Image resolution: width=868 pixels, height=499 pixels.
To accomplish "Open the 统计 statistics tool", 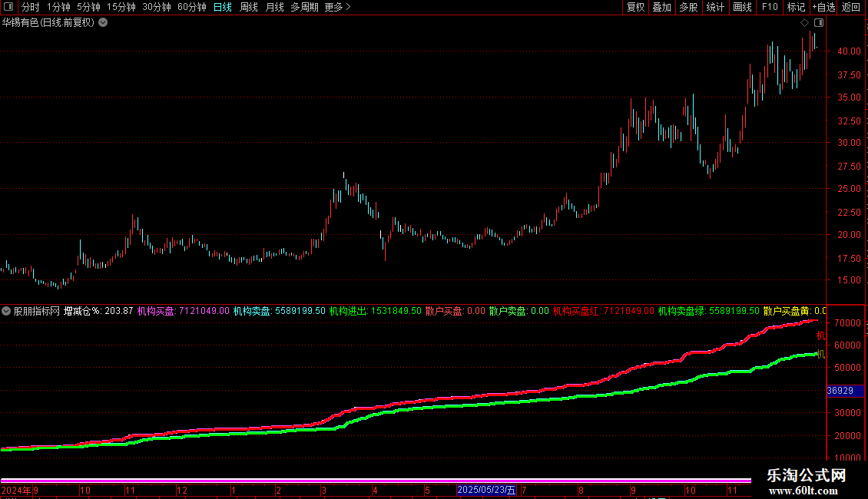I will pyautogui.click(x=714, y=7).
